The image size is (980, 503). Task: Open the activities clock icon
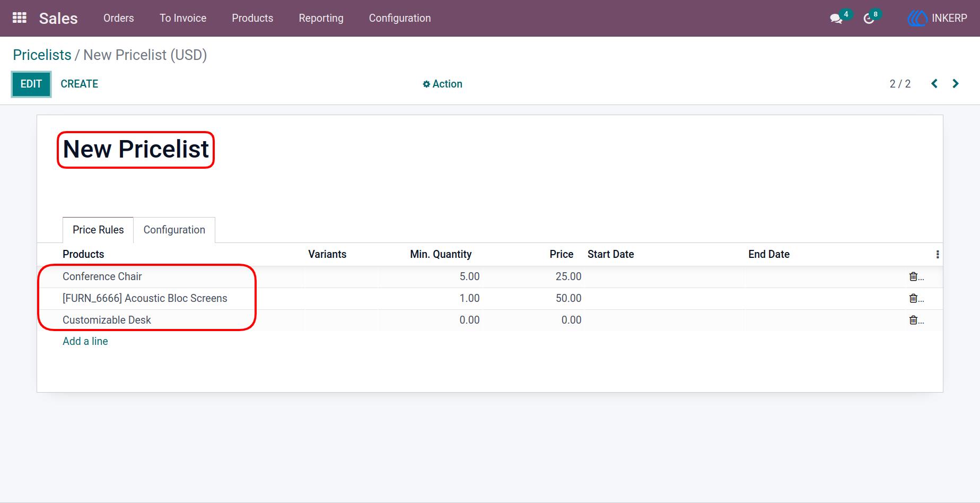(869, 19)
